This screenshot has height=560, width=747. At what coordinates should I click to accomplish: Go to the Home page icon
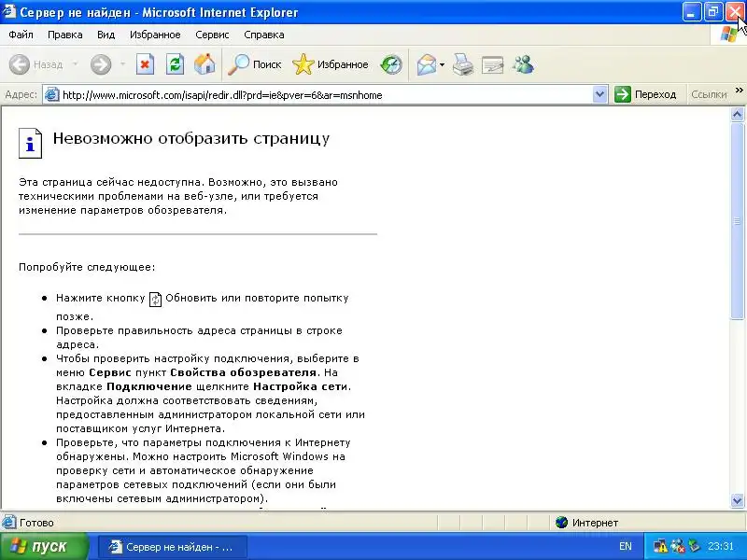point(204,64)
